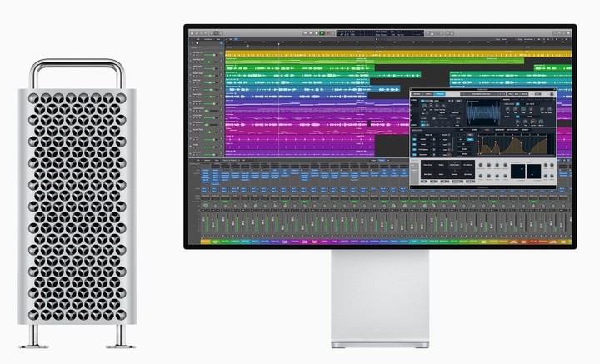The width and height of the screenshot is (600, 364).
Task: Switch Alchemy to the Browse view
Action: tap(417, 94)
